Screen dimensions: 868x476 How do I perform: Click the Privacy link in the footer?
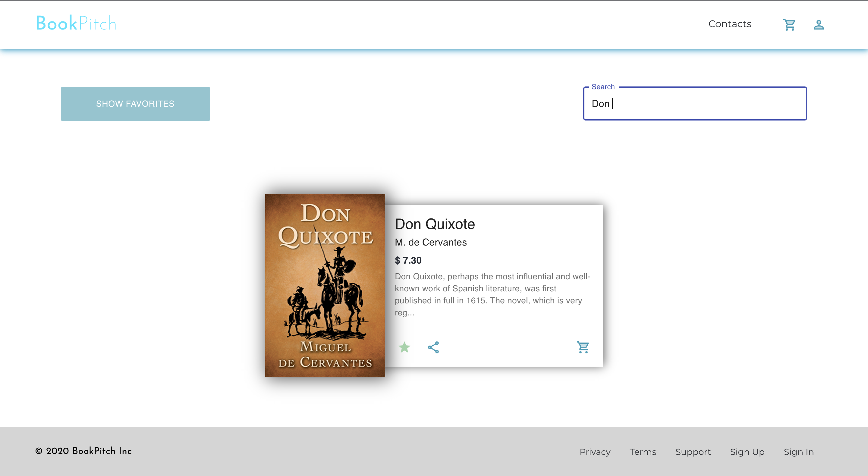595,452
